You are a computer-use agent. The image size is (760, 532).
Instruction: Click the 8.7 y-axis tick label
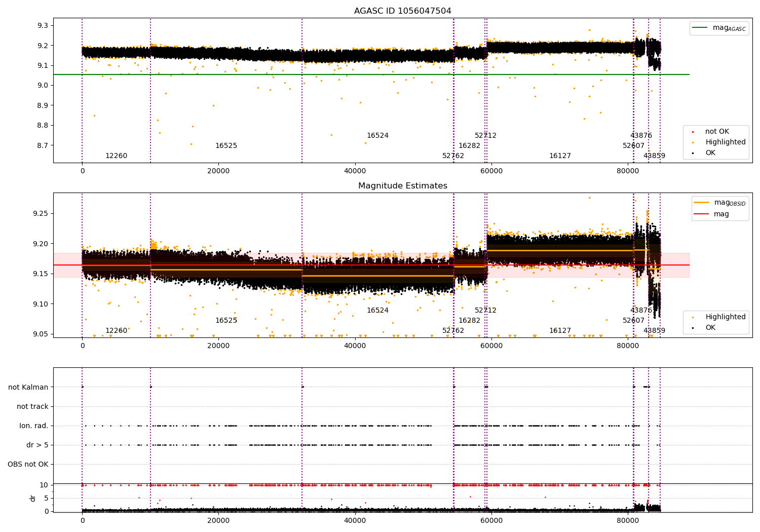click(x=43, y=145)
